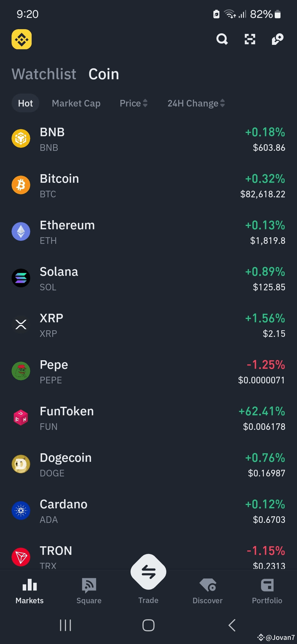The width and height of the screenshot is (297, 644).
Task: Open FunToken FUN listing
Action: pyautogui.click(x=148, y=418)
